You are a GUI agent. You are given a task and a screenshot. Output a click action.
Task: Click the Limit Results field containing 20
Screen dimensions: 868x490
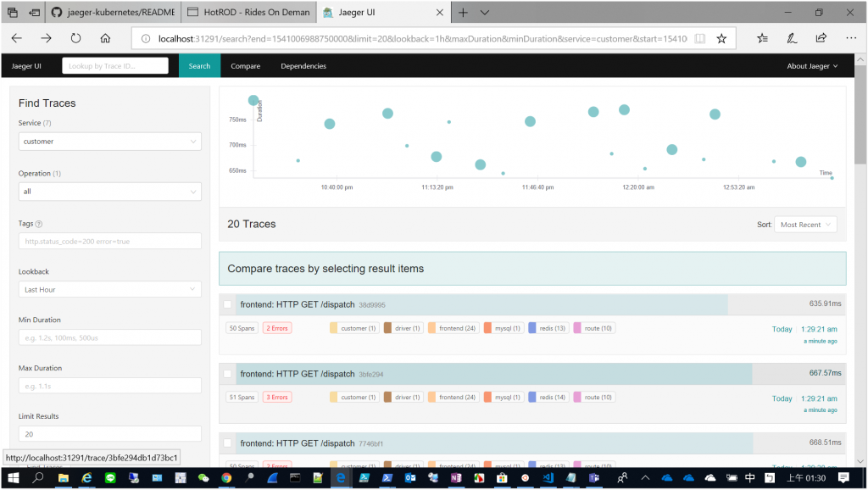pos(109,434)
